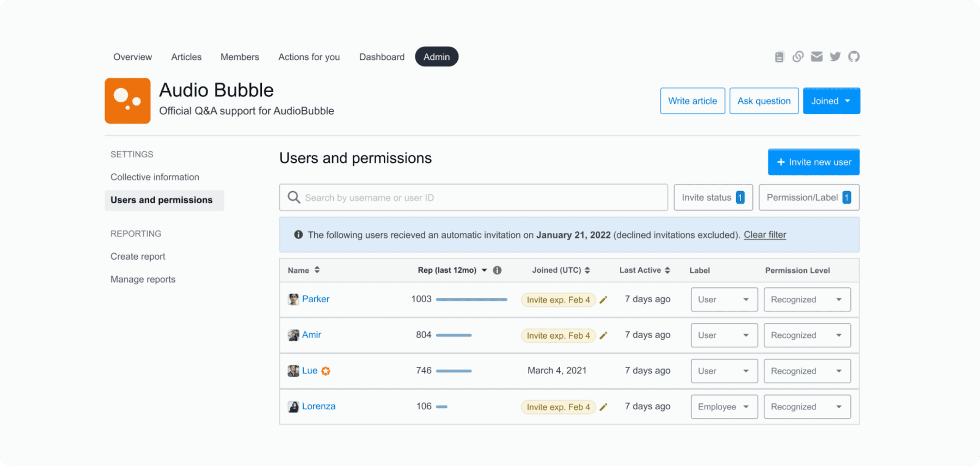
Task: Open Manage reports
Action: [143, 279]
